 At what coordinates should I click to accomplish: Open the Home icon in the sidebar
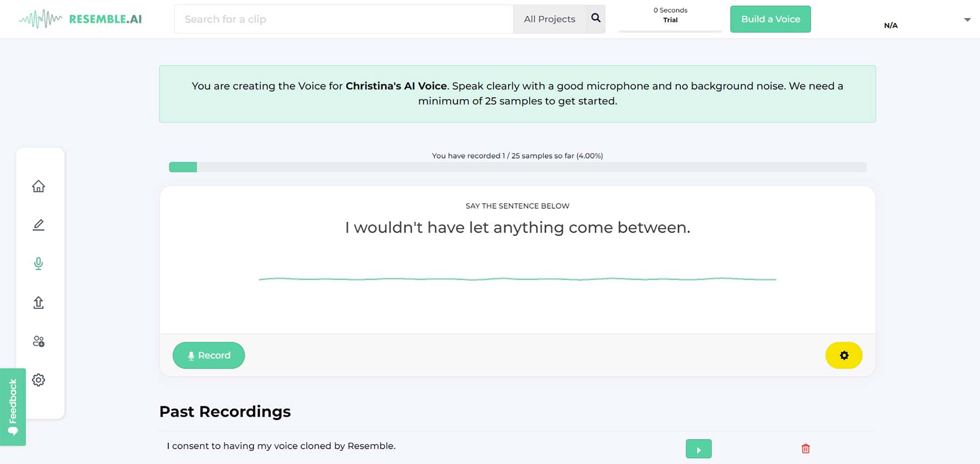tap(38, 186)
